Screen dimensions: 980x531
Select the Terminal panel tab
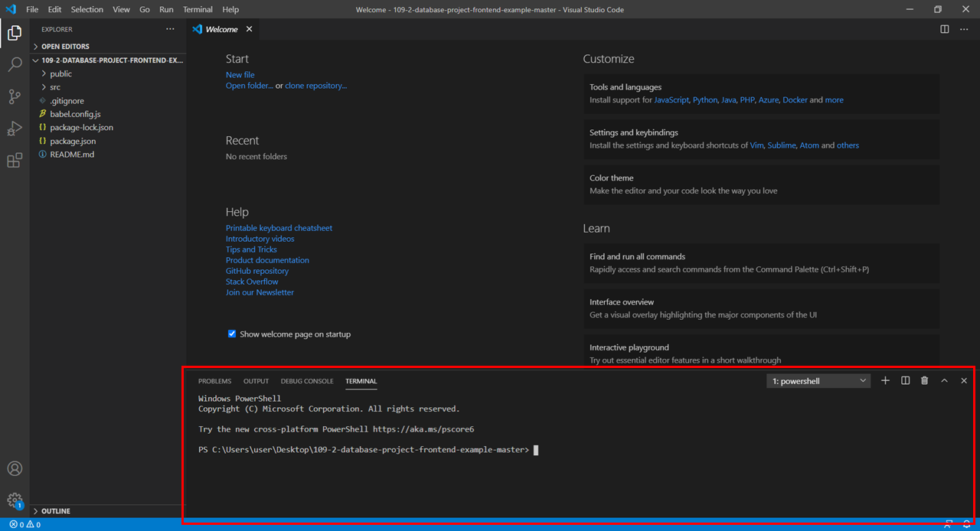(x=361, y=381)
